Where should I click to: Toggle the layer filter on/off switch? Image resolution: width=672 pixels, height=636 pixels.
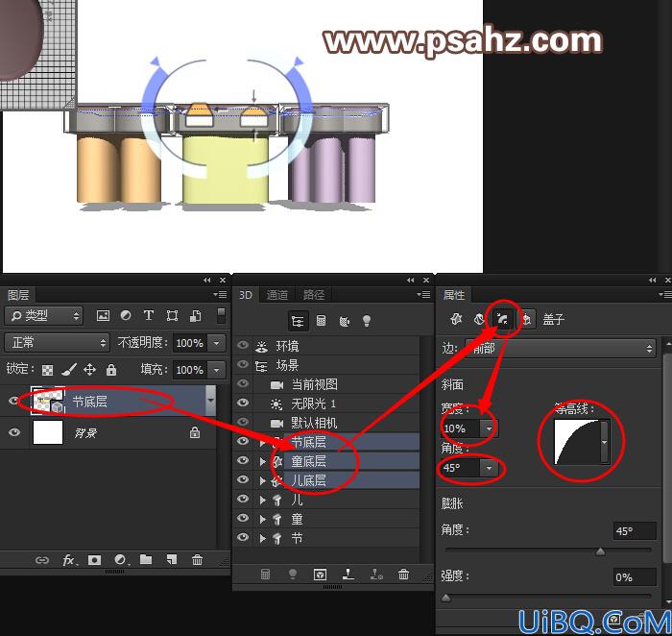click(x=221, y=315)
